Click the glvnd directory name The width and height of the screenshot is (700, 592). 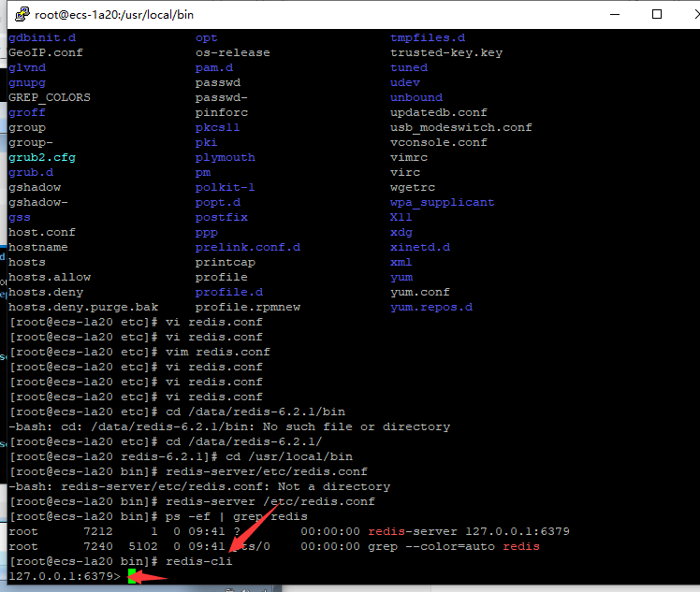tap(27, 68)
